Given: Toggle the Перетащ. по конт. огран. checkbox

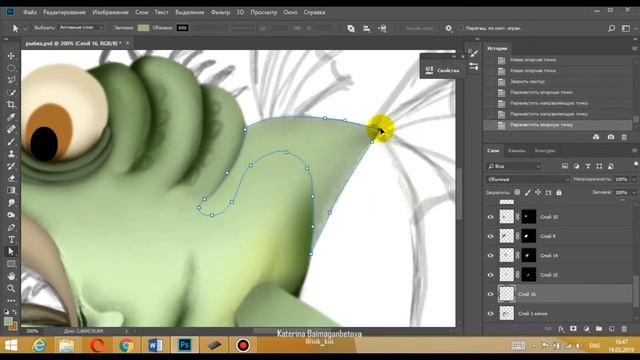Looking at the screenshot, I should click(461, 28).
